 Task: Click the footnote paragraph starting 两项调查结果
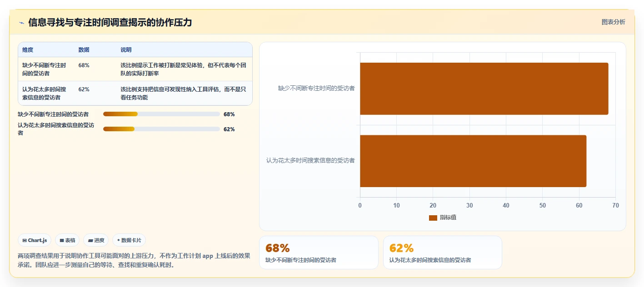(134, 260)
